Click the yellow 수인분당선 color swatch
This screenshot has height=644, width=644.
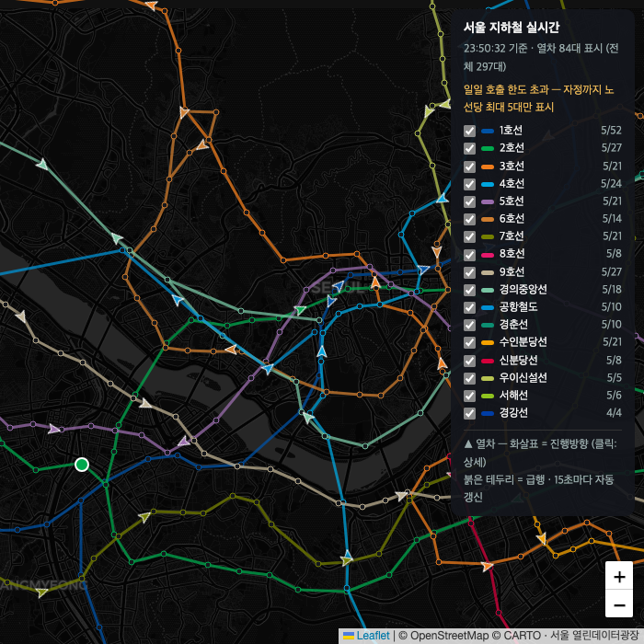488,342
